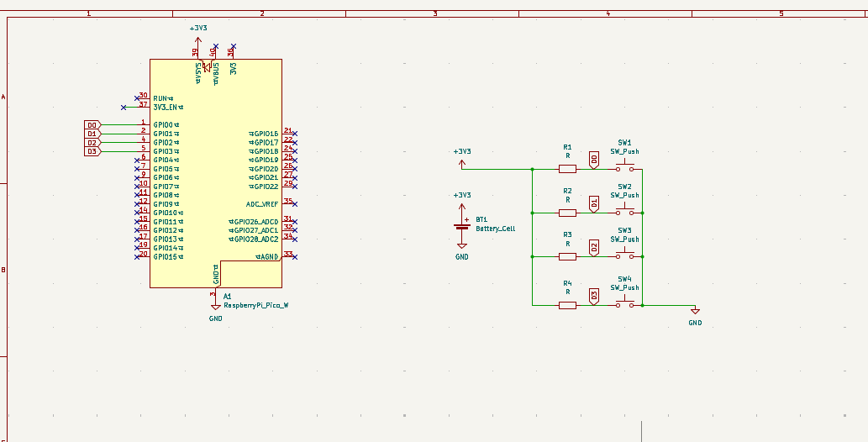Select the GND symbol below the battery
Screen dimensions: 868x442
461,248
